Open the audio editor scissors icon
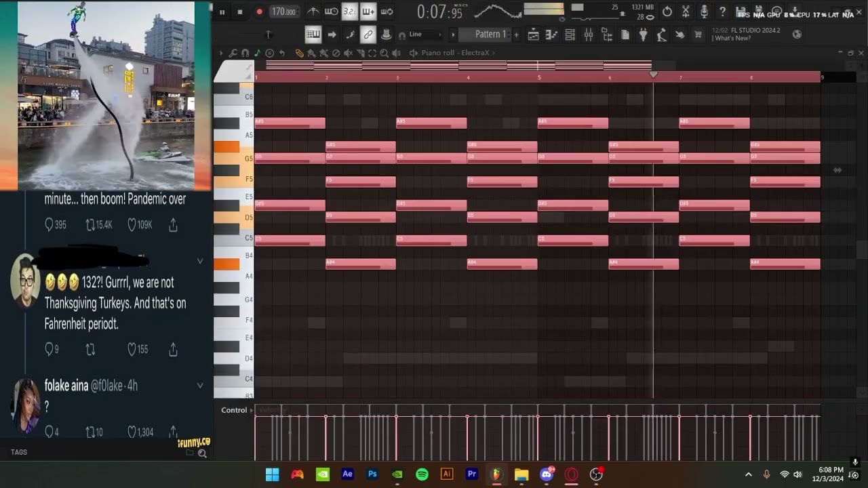This screenshot has width=868, height=488. pyautogui.click(x=686, y=12)
